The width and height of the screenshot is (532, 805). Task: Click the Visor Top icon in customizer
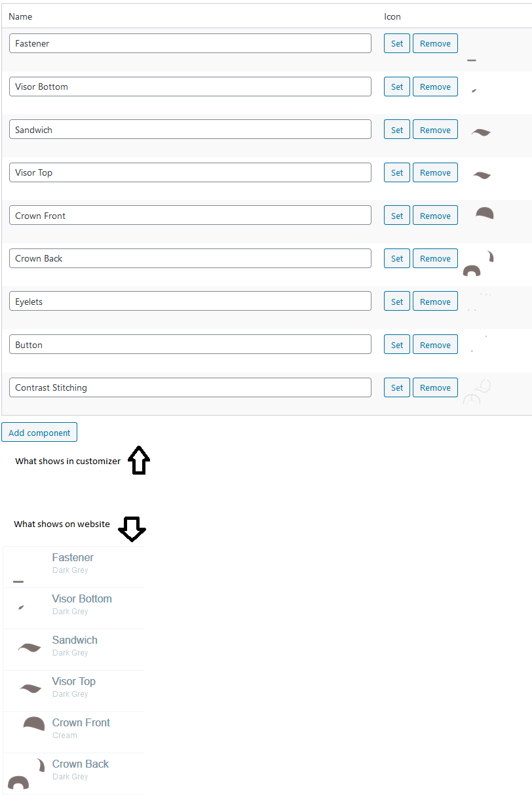click(x=482, y=175)
